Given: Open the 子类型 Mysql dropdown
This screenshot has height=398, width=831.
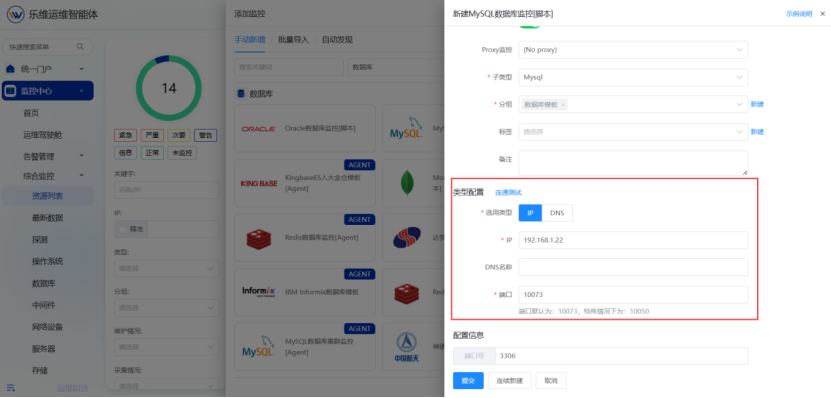Looking at the screenshot, I should coord(633,77).
